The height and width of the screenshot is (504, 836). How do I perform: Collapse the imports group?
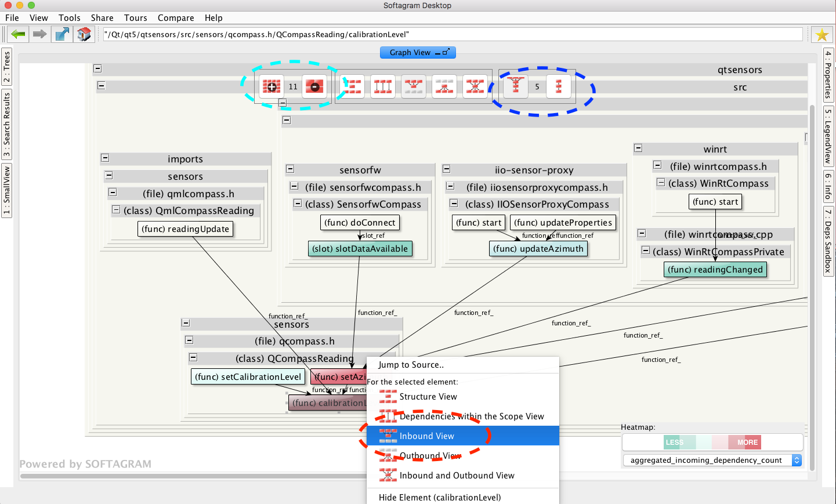105,158
